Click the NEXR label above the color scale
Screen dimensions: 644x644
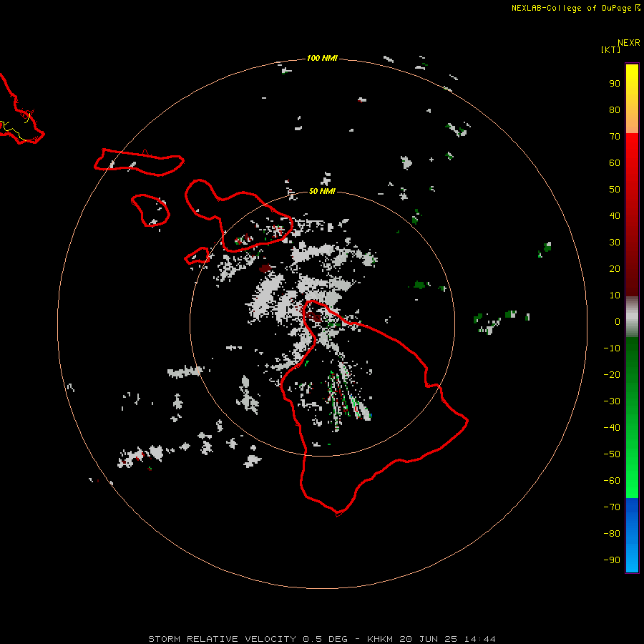click(628, 43)
